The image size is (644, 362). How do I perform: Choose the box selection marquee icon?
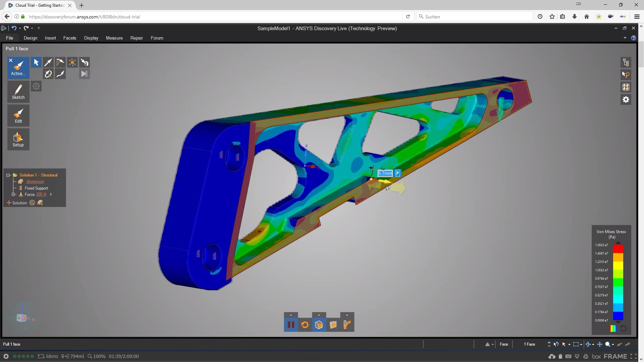pos(576,344)
